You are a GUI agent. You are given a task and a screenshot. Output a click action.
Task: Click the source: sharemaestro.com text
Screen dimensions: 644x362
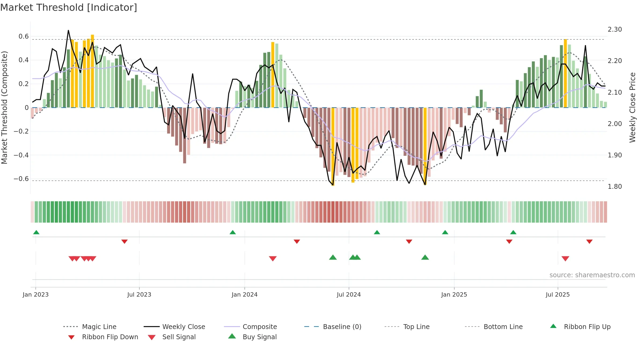(592, 275)
